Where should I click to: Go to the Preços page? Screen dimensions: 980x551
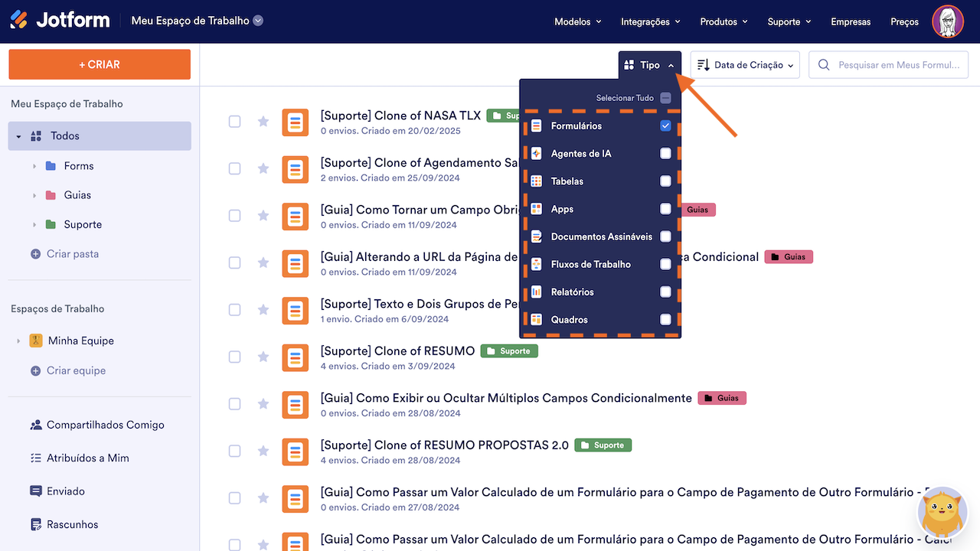[904, 21]
